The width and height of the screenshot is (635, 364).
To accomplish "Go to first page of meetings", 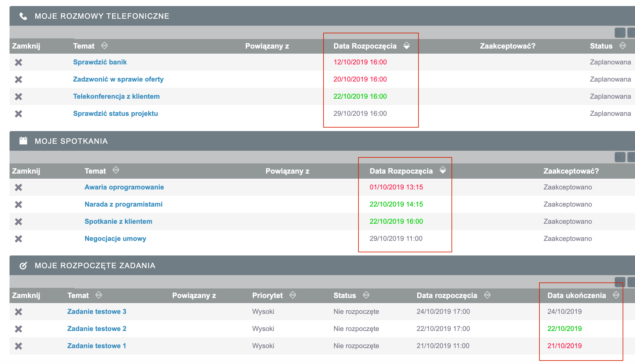I will point(620,157).
